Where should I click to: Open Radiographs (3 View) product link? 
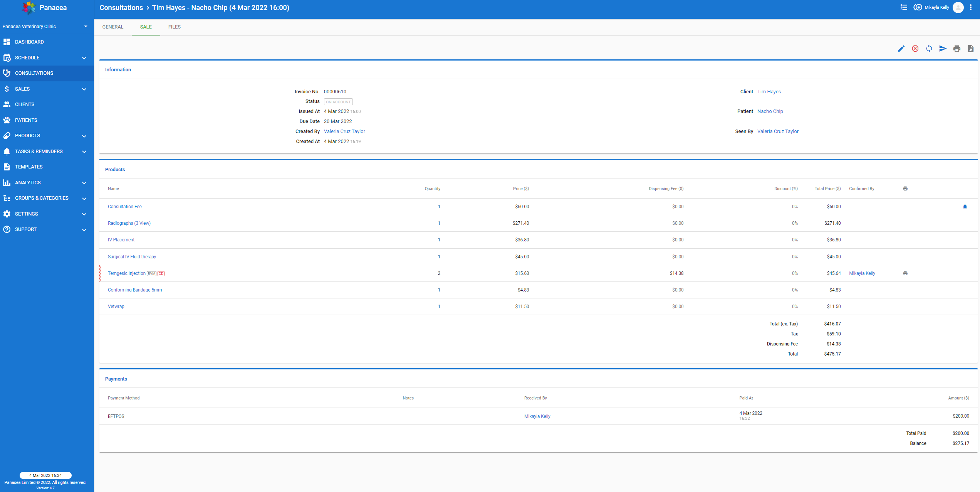(x=129, y=223)
